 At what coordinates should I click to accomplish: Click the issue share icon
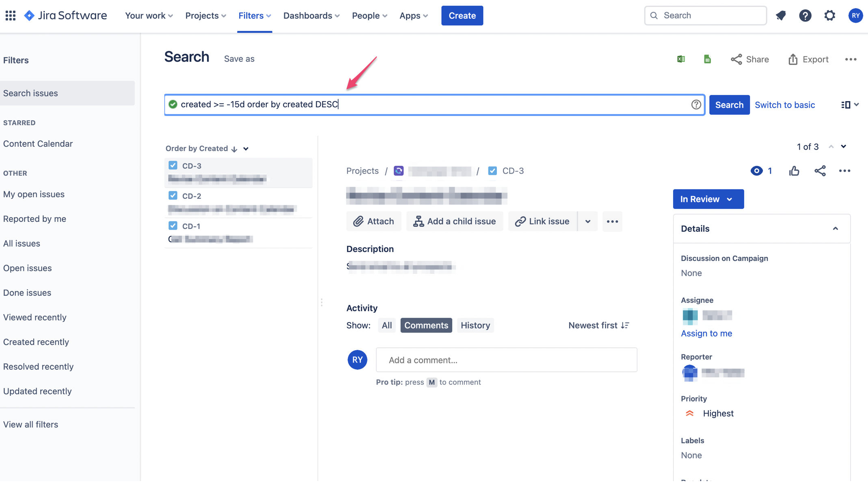coord(820,171)
